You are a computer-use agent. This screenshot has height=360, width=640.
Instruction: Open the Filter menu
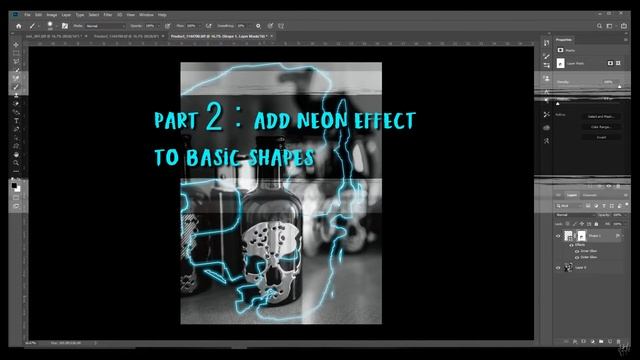click(x=108, y=15)
